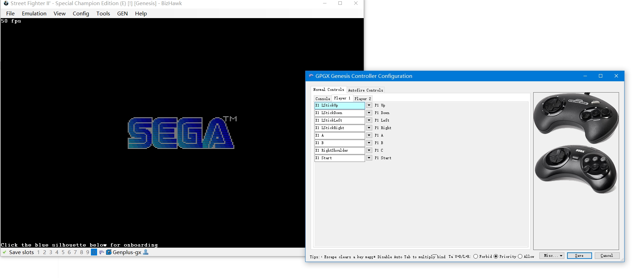The width and height of the screenshot is (644, 278).
Task: Click the Genplus-gx core name text
Action: tap(127, 252)
